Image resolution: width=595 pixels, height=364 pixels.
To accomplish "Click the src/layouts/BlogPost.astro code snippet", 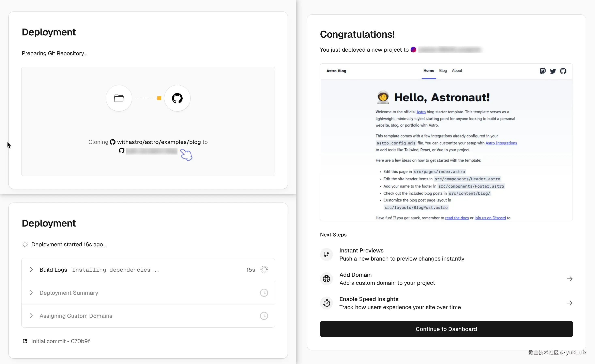I will (416, 208).
